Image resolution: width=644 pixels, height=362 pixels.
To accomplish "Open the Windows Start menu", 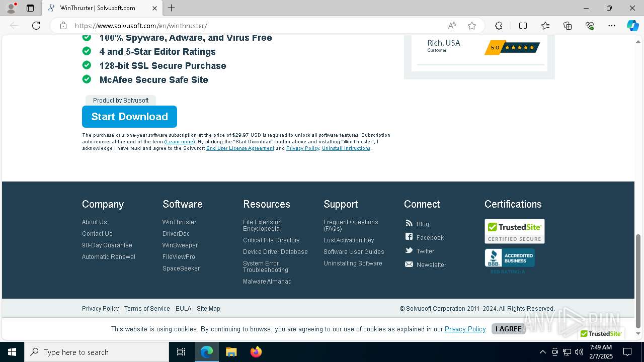I will 12,352.
